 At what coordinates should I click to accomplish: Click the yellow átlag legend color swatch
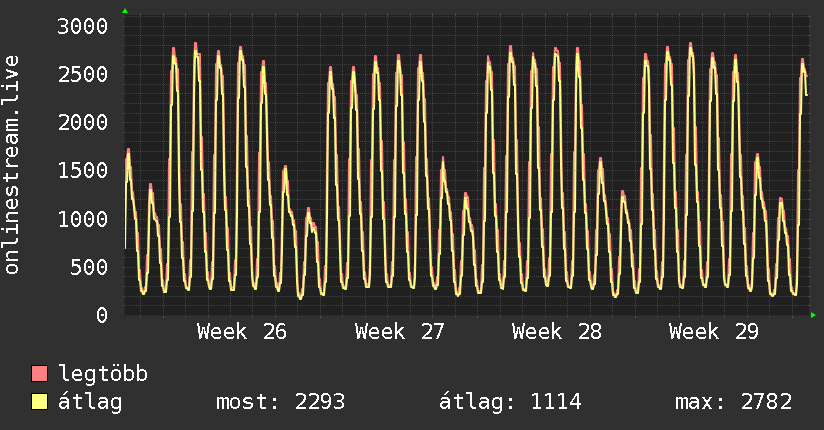click(39, 401)
